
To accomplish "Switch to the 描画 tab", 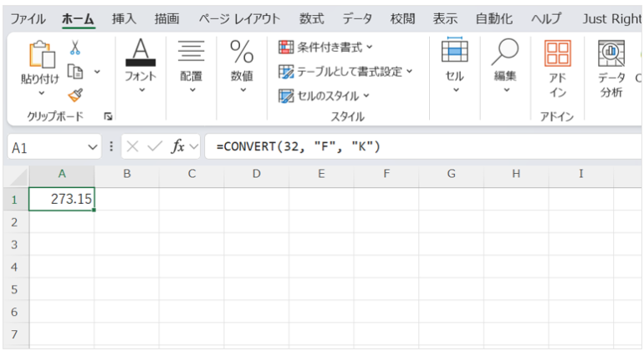I will point(166,19).
